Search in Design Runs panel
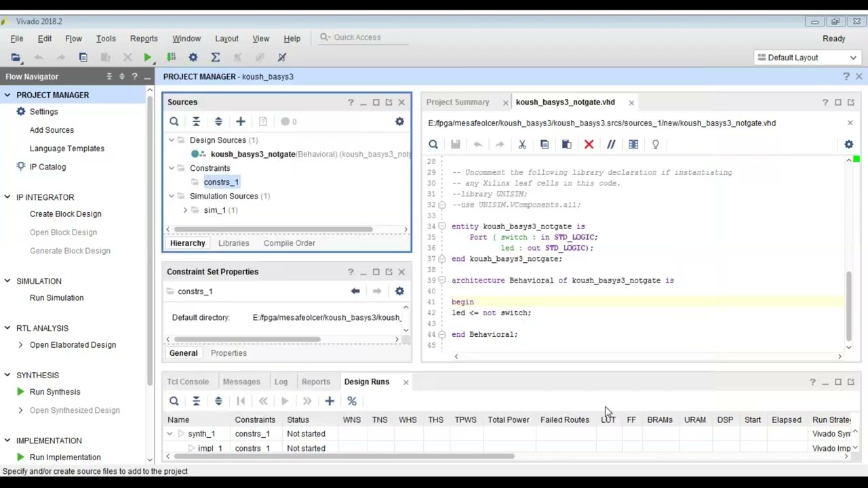This screenshot has width=868, height=488. (174, 401)
